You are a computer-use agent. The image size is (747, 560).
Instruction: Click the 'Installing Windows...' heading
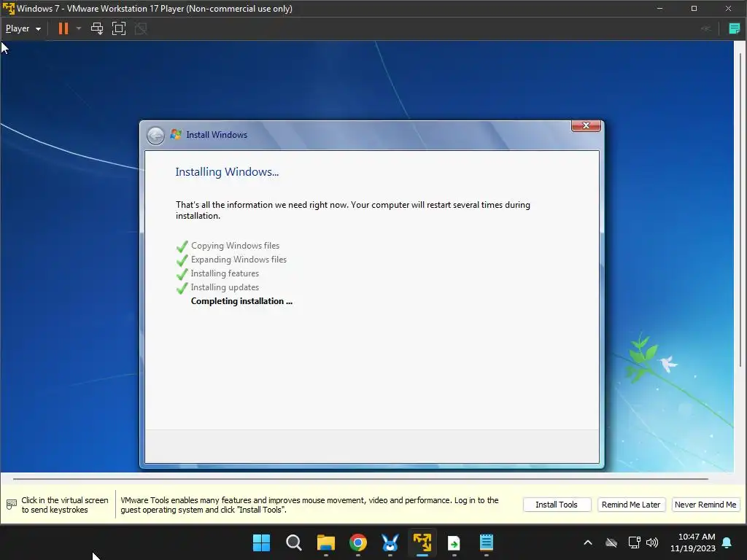point(227,172)
